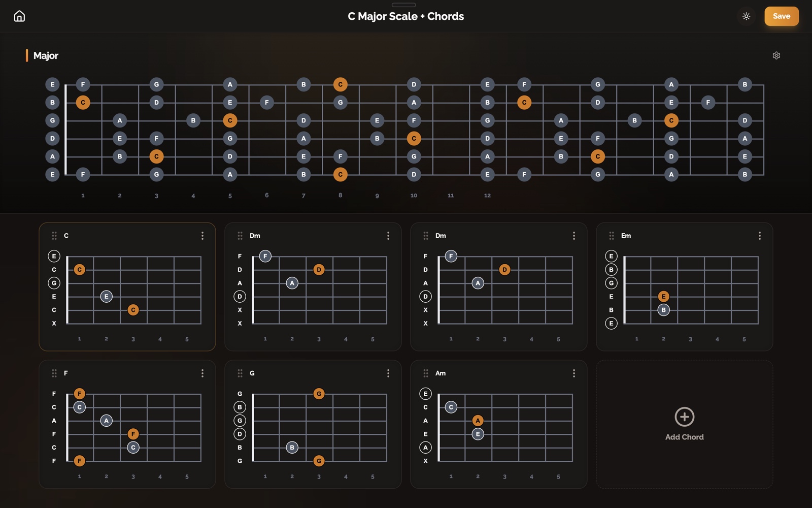Go to the home screen
The image size is (812, 508).
point(19,16)
